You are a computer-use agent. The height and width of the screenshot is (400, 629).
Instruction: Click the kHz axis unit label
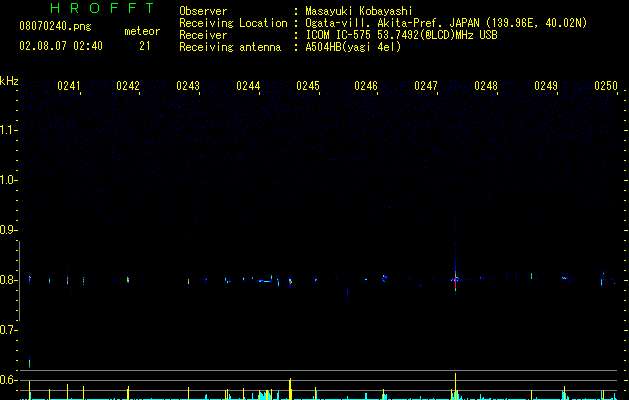9,81
